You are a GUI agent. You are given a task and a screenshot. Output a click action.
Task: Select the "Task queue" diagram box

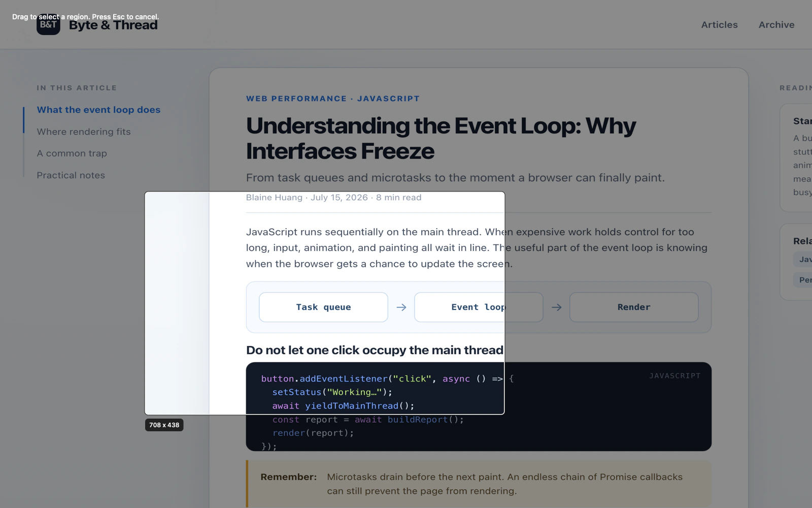pyautogui.click(x=323, y=307)
